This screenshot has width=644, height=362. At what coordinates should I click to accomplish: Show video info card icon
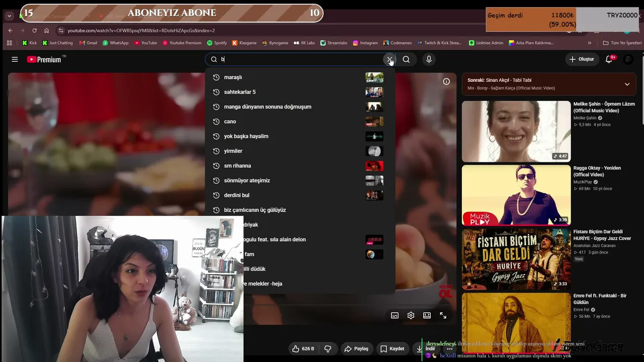coord(446,81)
